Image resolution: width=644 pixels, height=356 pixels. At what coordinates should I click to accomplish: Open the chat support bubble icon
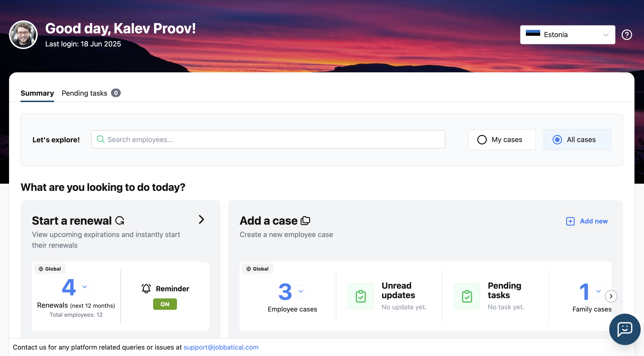point(624,329)
